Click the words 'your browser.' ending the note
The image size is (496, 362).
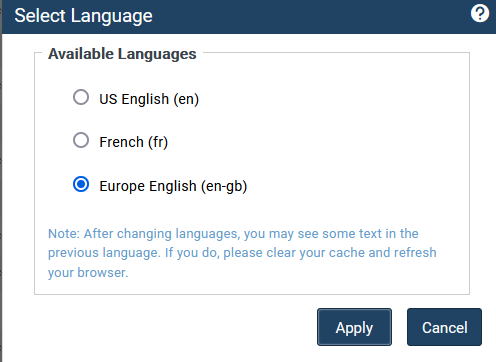[88, 273]
